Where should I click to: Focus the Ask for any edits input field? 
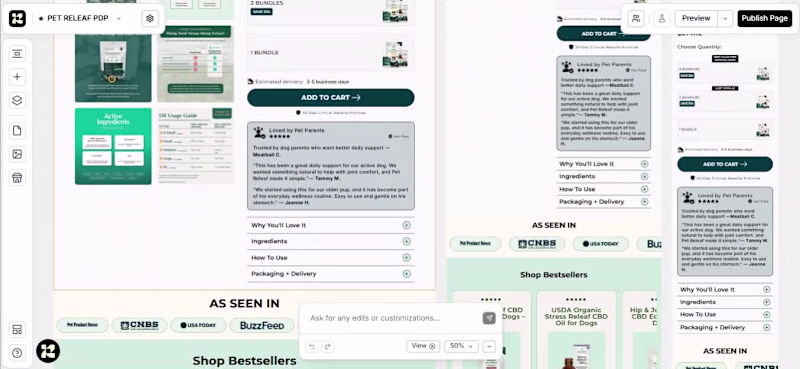pyautogui.click(x=392, y=318)
